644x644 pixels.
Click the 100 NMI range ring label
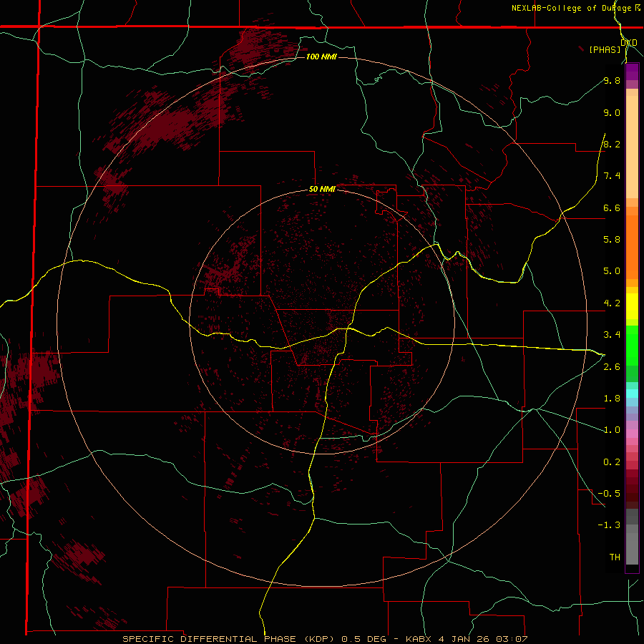click(321, 57)
